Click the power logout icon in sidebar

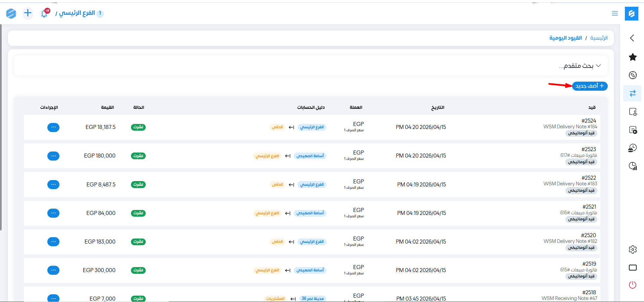[x=633, y=285]
